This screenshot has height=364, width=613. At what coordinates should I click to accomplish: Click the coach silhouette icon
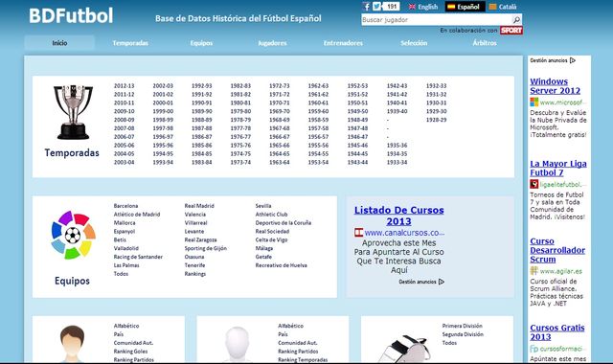click(x=238, y=345)
